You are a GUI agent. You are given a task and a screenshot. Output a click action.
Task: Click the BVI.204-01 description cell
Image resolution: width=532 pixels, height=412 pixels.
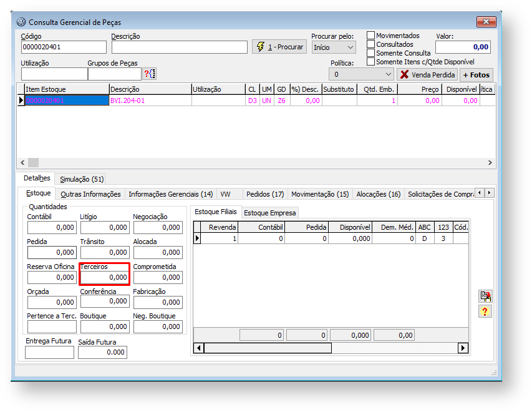tap(150, 101)
